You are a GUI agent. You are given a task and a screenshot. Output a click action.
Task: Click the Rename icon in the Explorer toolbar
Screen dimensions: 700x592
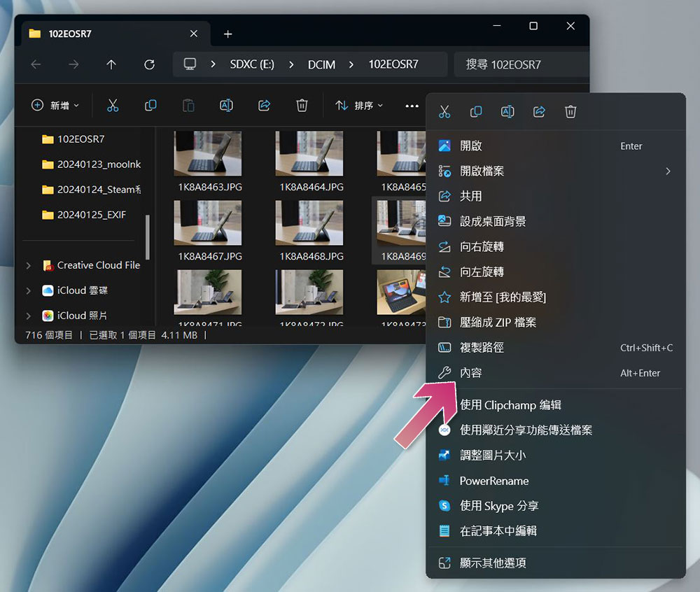click(226, 105)
